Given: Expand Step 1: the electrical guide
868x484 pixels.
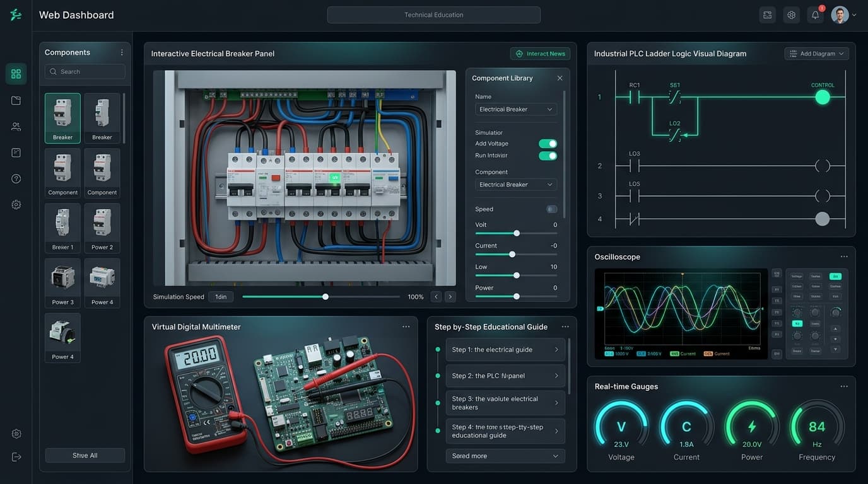Looking at the screenshot, I should click(505, 350).
